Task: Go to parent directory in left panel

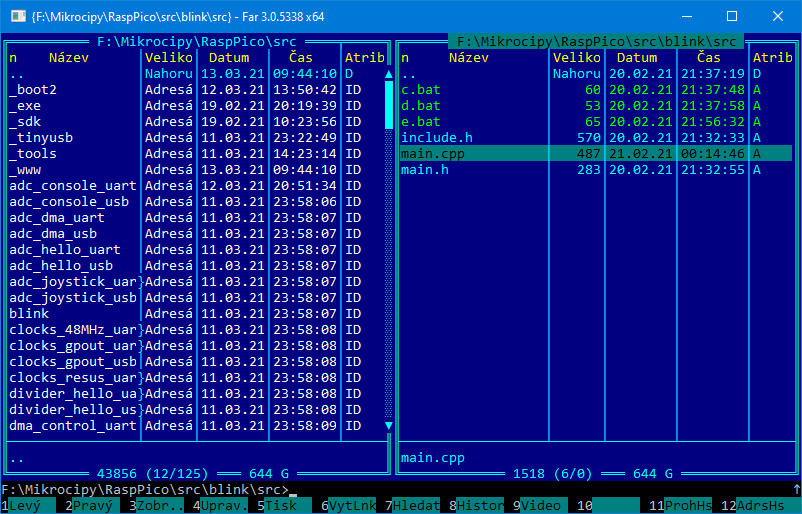Action: click(x=16, y=74)
